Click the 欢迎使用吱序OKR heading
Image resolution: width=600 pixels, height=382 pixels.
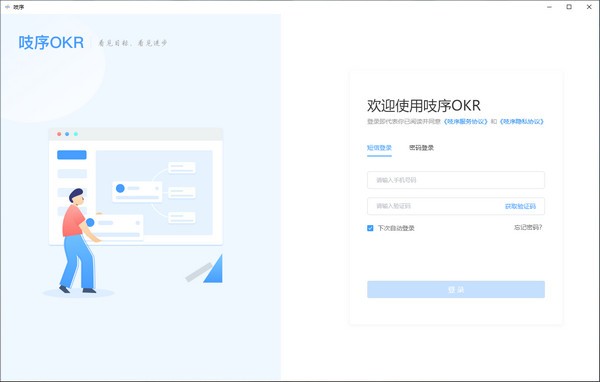point(424,106)
